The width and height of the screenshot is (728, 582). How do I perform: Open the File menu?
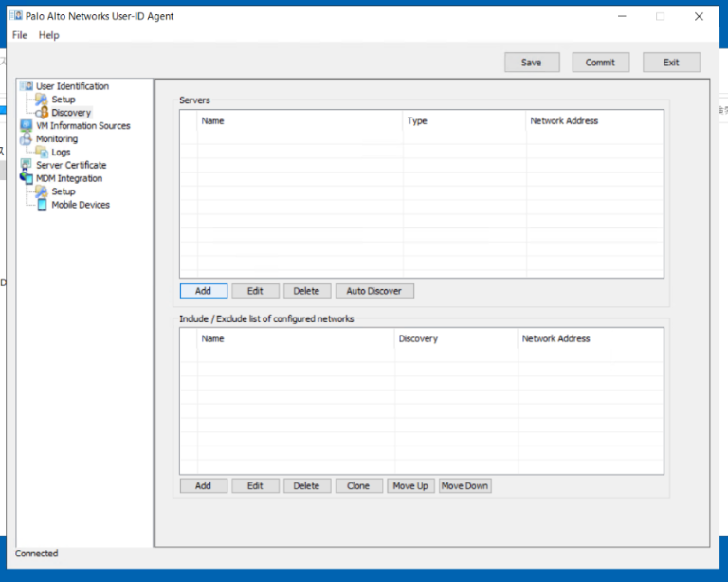20,35
